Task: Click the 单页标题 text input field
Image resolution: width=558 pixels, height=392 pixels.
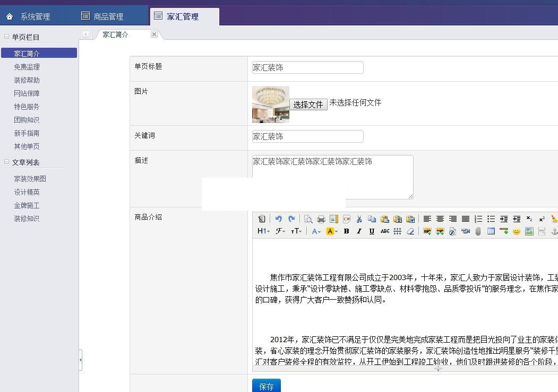Action: coord(307,67)
